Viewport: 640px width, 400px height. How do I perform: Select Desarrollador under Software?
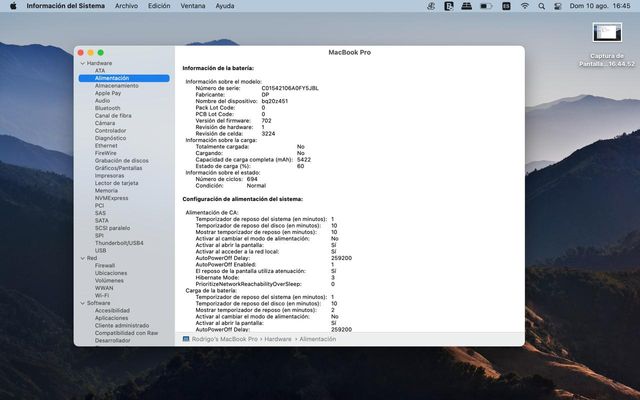(113, 340)
